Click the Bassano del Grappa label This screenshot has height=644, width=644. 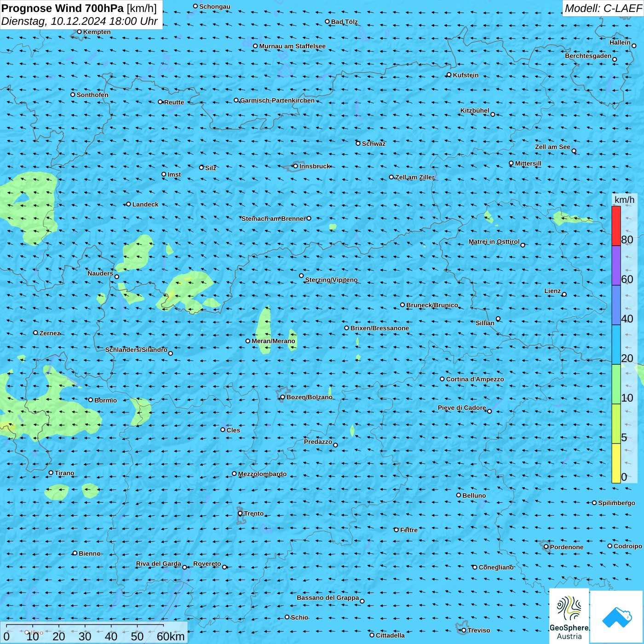[328, 598]
